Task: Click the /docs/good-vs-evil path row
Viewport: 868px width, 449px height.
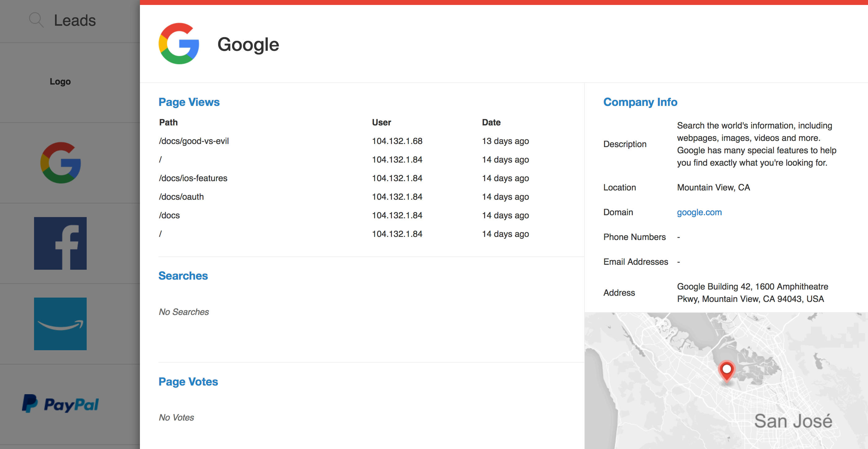Action: [x=194, y=141]
